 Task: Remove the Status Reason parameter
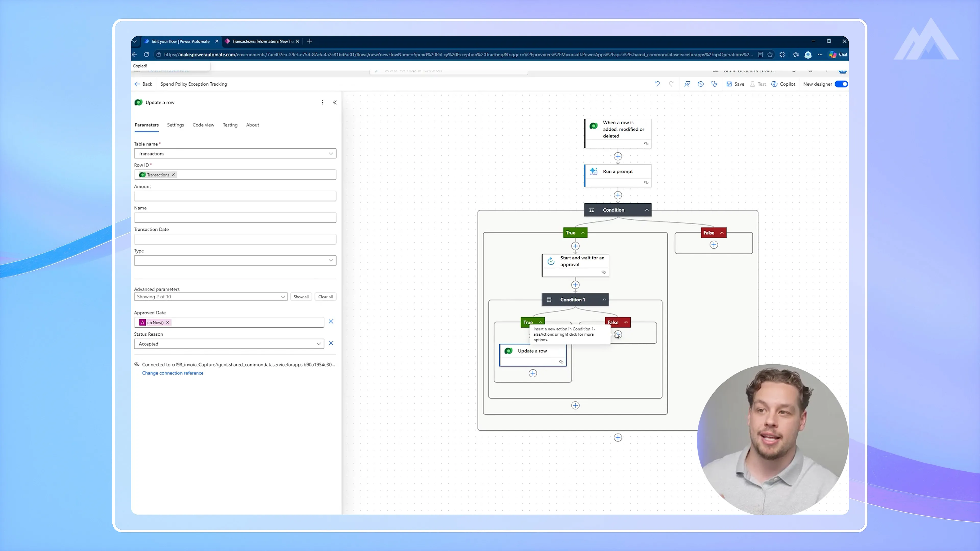click(331, 343)
